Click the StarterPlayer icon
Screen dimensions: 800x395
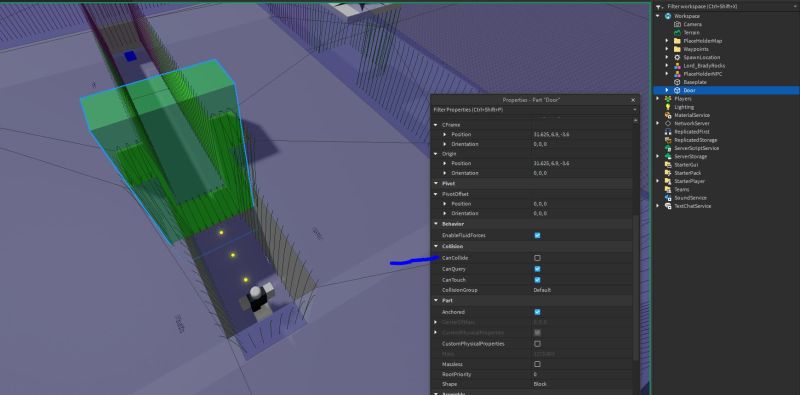tap(668, 181)
